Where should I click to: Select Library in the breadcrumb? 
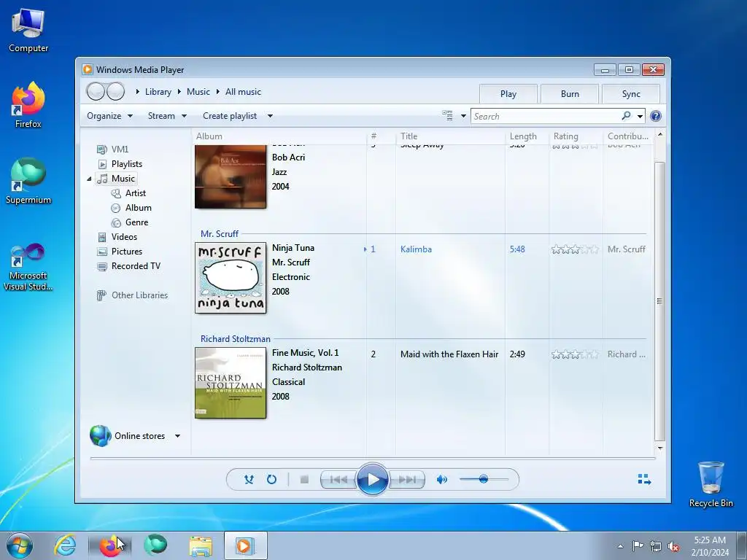[x=158, y=92]
